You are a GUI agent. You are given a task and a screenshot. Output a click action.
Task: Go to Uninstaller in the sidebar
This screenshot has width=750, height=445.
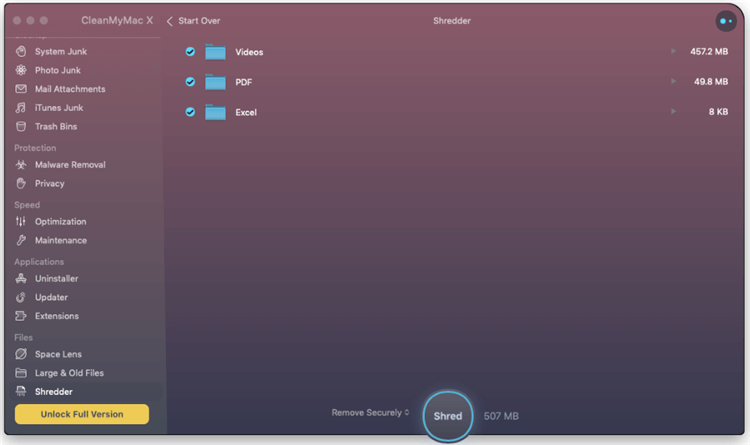[x=56, y=279]
